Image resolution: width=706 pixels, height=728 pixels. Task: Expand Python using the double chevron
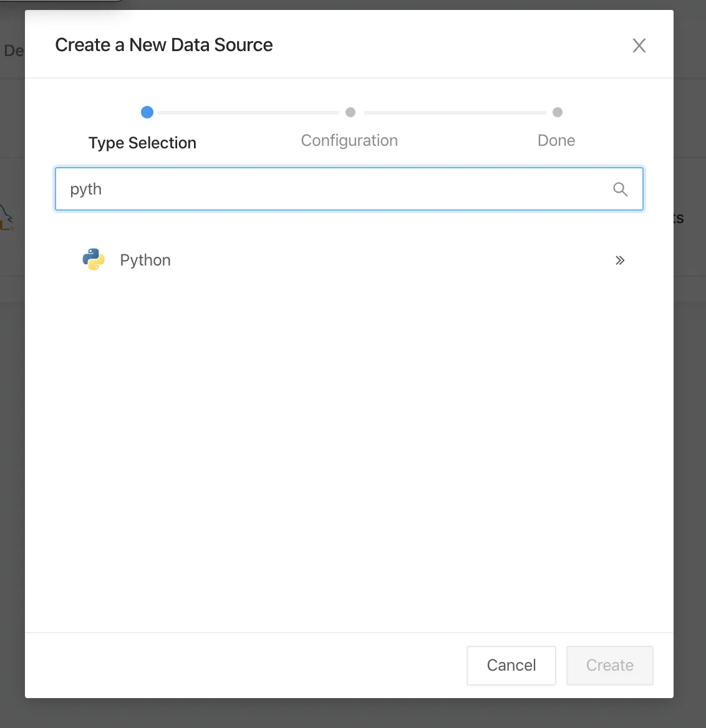619,261
